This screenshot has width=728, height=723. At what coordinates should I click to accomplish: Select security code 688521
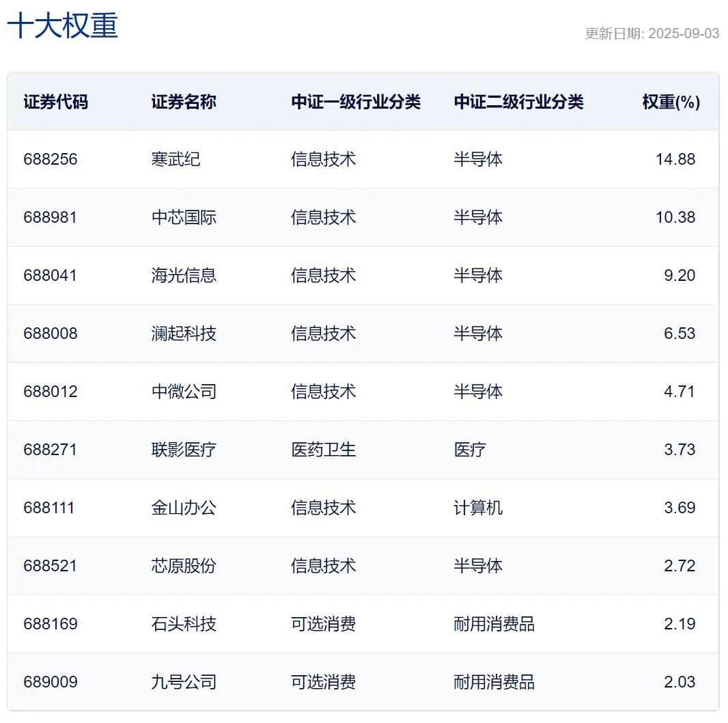(50, 565)
